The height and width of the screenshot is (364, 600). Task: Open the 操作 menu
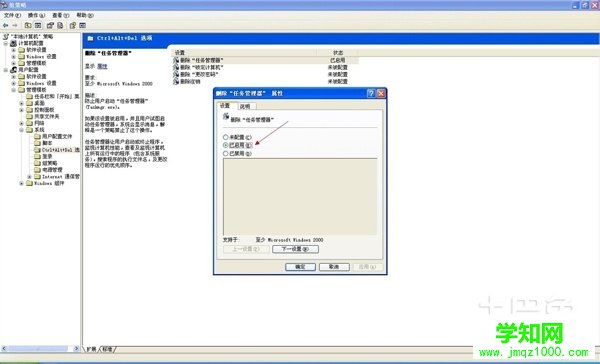click(x=36, y=15)
